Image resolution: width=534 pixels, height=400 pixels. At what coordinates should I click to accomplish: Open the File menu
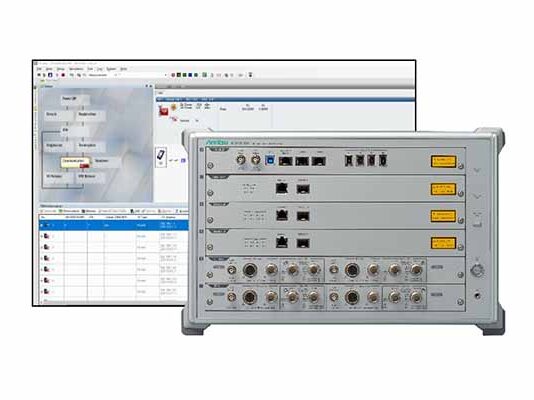coord(39,69)
